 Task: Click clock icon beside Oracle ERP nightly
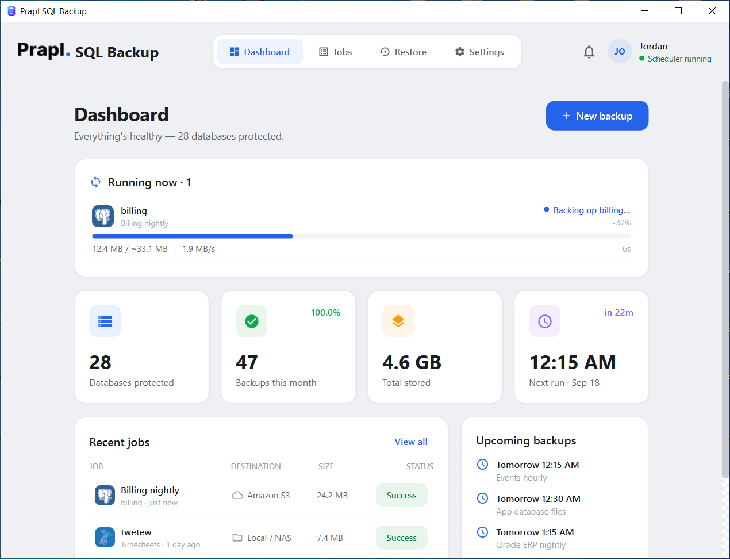tap(483, 532)
